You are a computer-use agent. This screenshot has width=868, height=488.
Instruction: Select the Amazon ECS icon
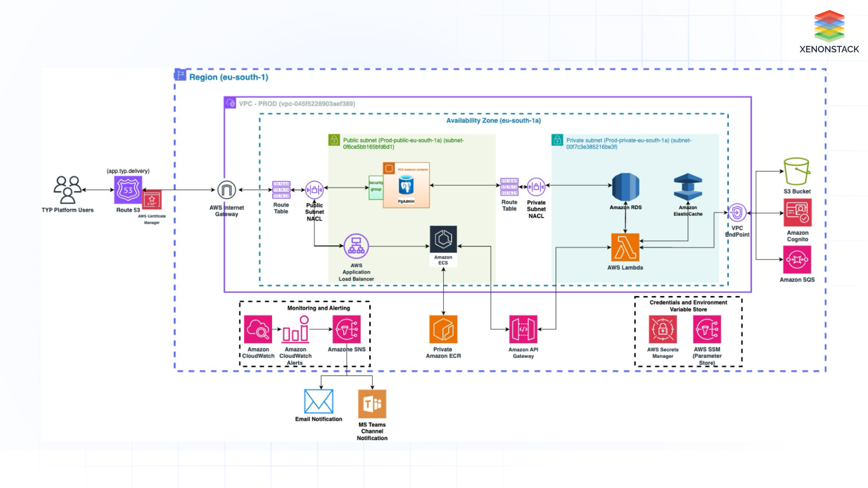[x=443, y=240]
